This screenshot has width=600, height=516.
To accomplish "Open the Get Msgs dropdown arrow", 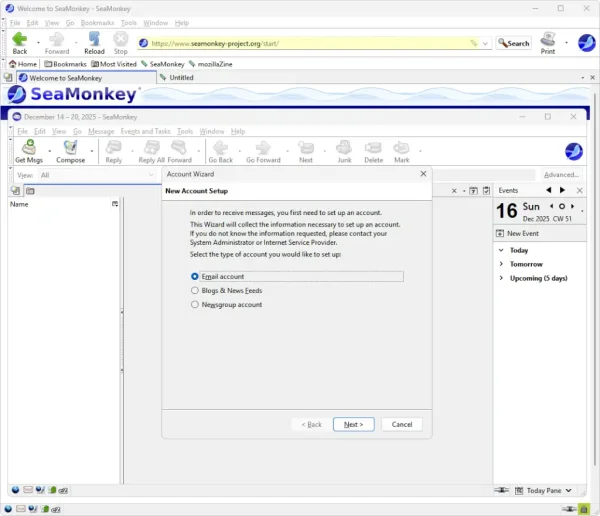I will (x=50, y=151).
